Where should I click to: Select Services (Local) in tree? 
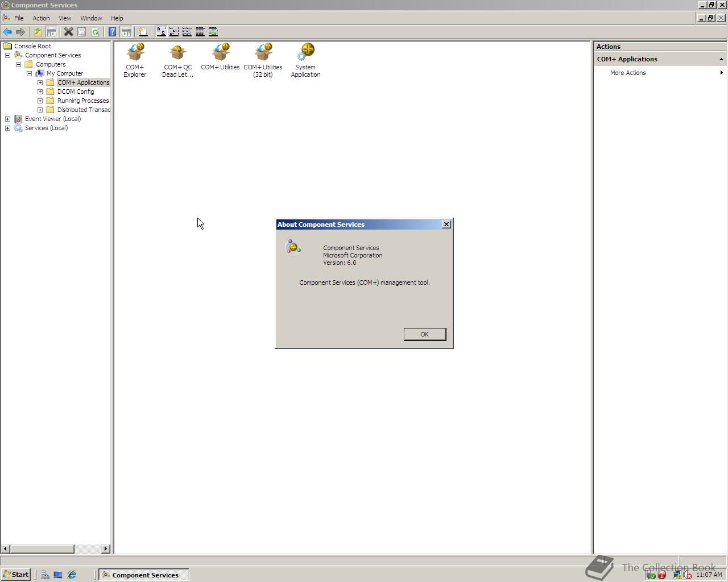coord(46,128)
